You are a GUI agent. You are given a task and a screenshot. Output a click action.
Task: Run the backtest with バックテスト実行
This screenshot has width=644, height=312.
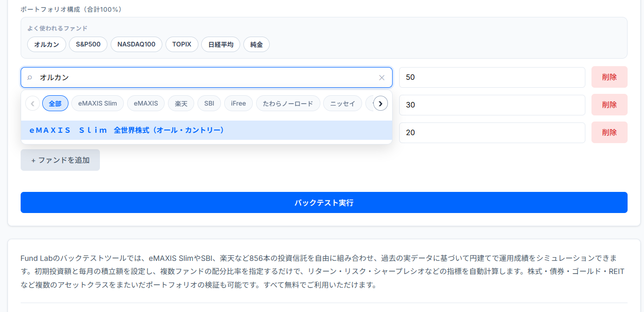(324, 202)
